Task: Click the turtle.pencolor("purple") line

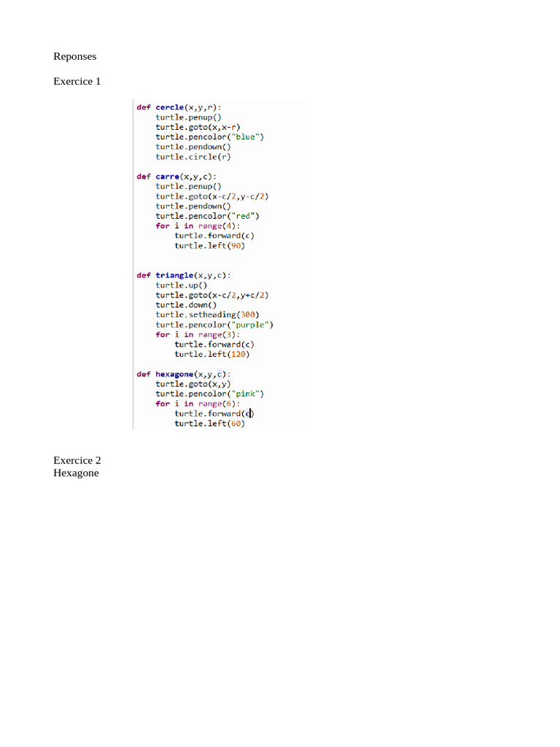Action: pyautogui.click(x=214, y=325)
